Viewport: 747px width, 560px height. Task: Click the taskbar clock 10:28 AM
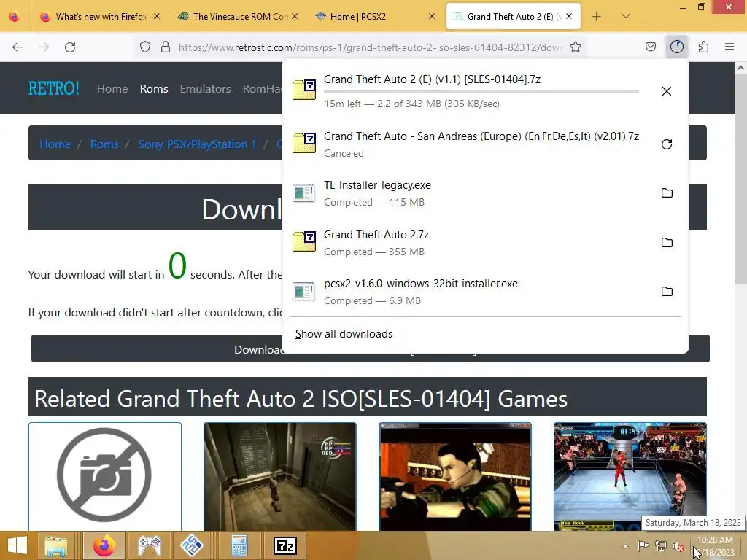click(x=715, y=540)
